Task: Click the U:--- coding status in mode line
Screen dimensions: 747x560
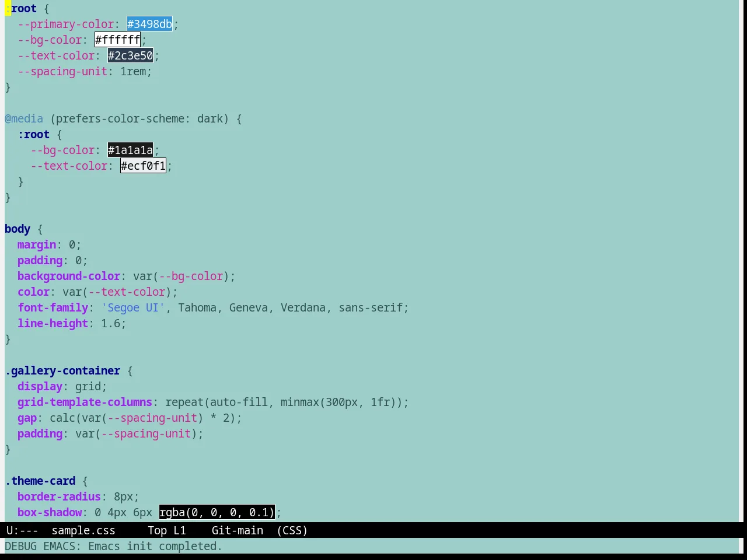Action: [x=22, y=530]
